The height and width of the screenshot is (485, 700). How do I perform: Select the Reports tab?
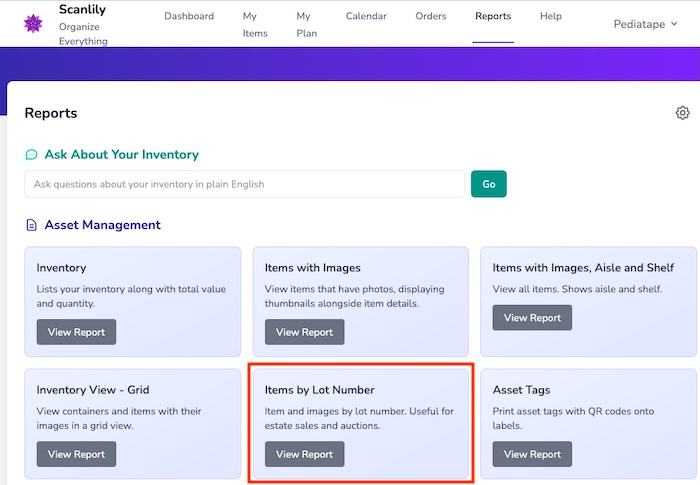tap(493, 17)
